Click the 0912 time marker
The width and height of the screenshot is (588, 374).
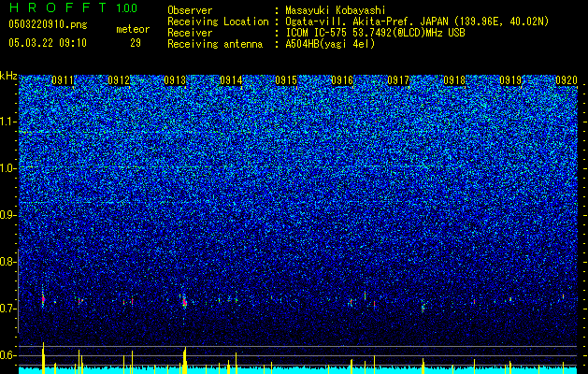119,80
